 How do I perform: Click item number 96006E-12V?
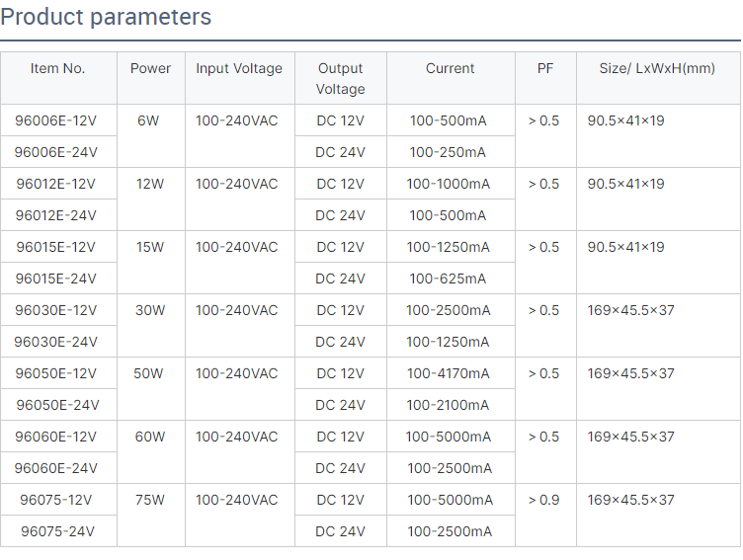tap(55, 120)
